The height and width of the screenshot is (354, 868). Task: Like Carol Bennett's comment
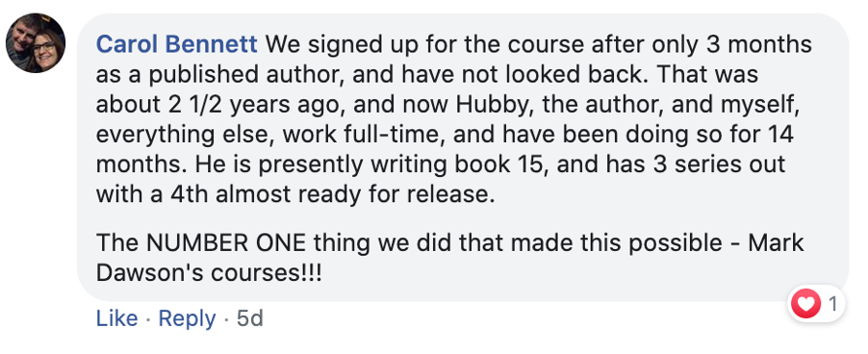[116, 318]
